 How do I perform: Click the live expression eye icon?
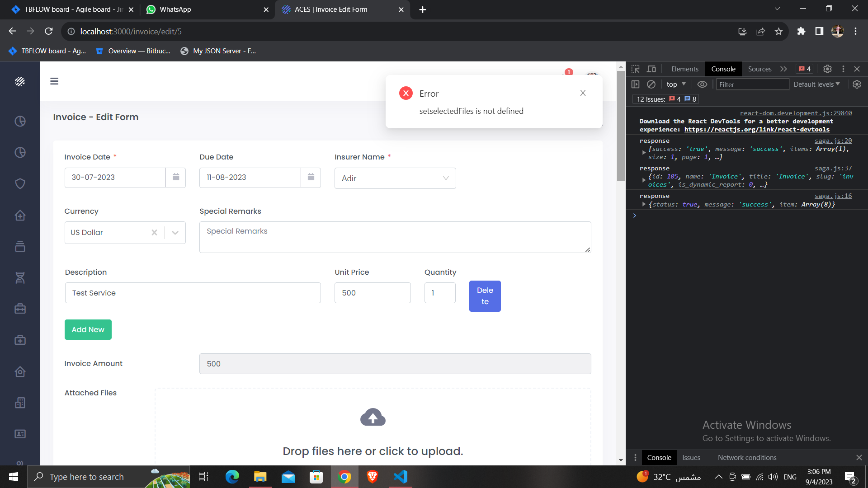tap(702, 84)
